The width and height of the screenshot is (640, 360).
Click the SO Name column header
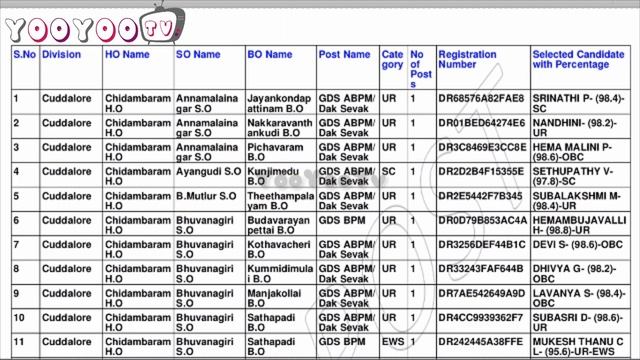point(198,54)
